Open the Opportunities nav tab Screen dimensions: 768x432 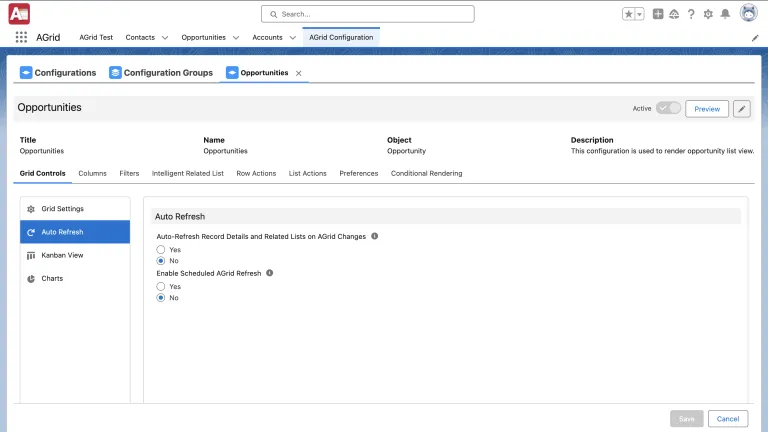pyautogui.click(x=203, y=37)
